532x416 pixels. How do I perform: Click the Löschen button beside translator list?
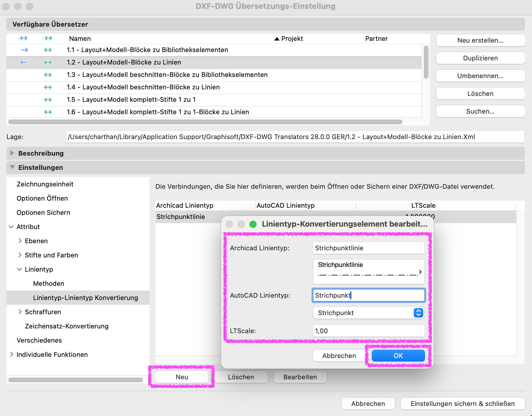pyautogui.click(x=480, y=93)
